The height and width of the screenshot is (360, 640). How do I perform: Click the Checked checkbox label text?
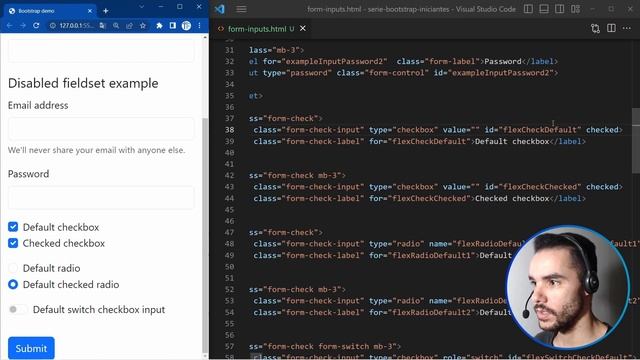[64, 243]
